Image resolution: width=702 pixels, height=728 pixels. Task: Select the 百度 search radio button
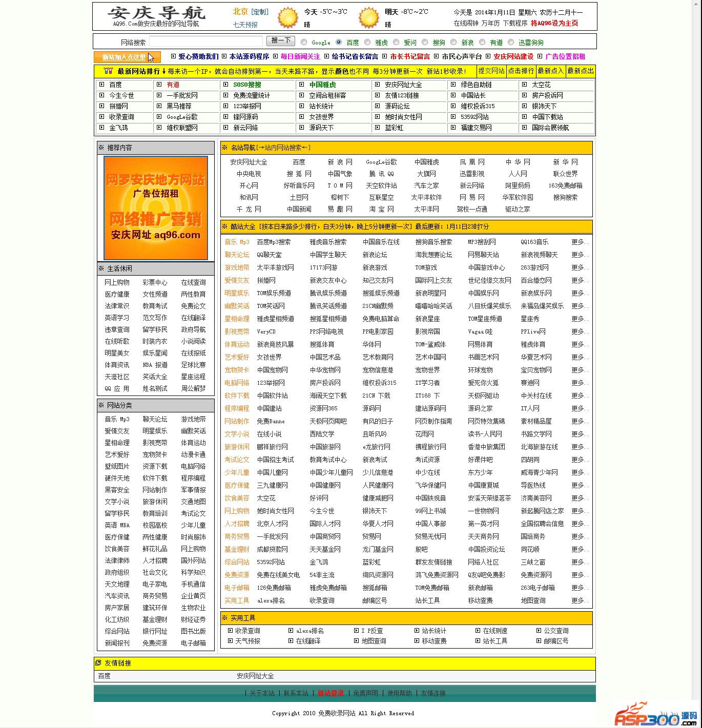(x=339, y=42)
